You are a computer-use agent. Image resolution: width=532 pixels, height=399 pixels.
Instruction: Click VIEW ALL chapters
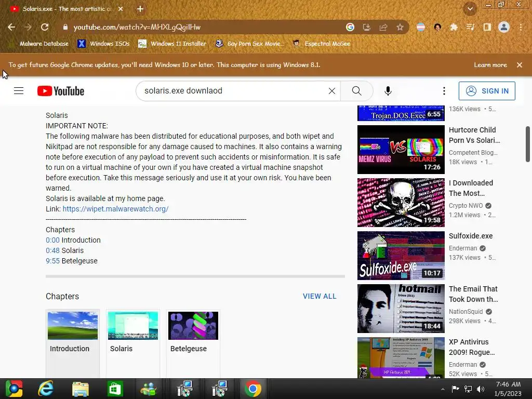[x=320, y=296]
